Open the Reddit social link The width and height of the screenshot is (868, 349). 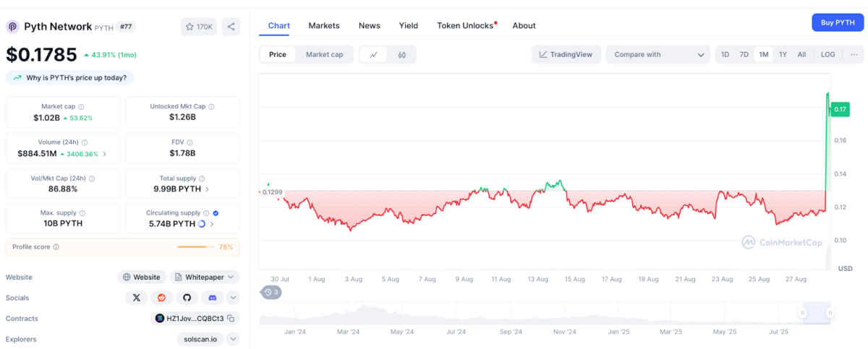point(161,297)
